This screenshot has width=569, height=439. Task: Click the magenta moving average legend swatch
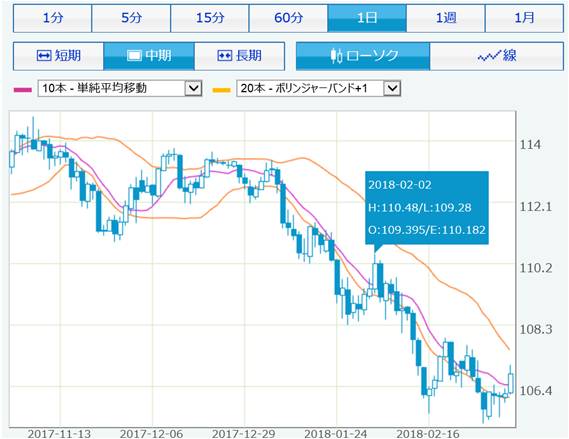tap(22, 90)
